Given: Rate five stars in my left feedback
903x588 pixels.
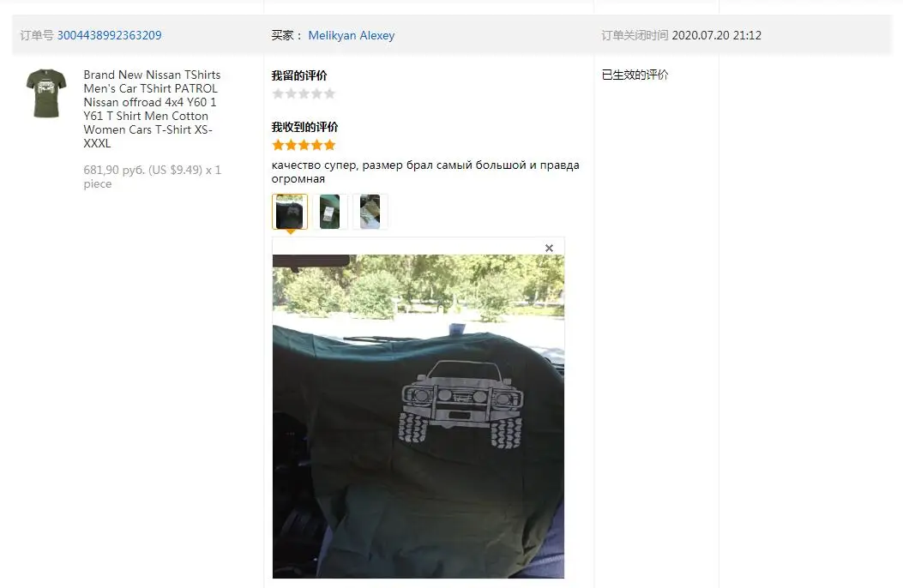Looking at the screenshot, I should point(328,93).
